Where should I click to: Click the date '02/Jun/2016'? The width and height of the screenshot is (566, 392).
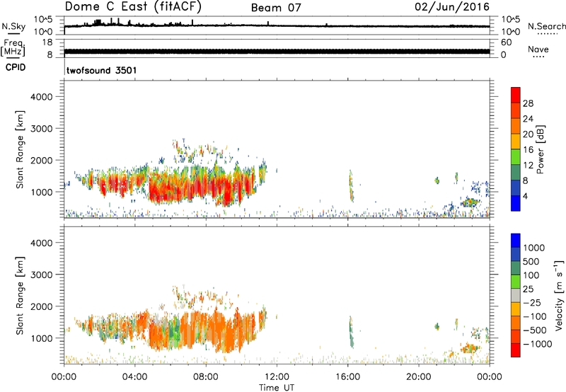pos(452,6)
